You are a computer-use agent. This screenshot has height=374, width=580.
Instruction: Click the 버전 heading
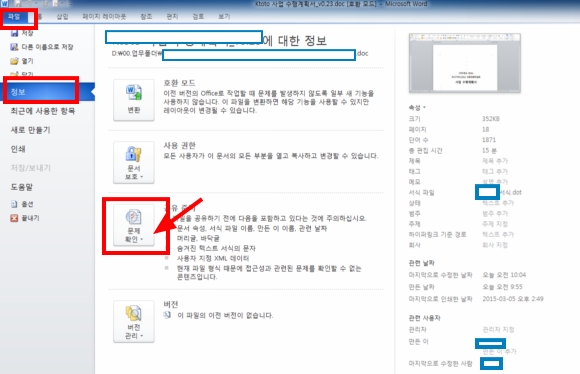(171, 304)
